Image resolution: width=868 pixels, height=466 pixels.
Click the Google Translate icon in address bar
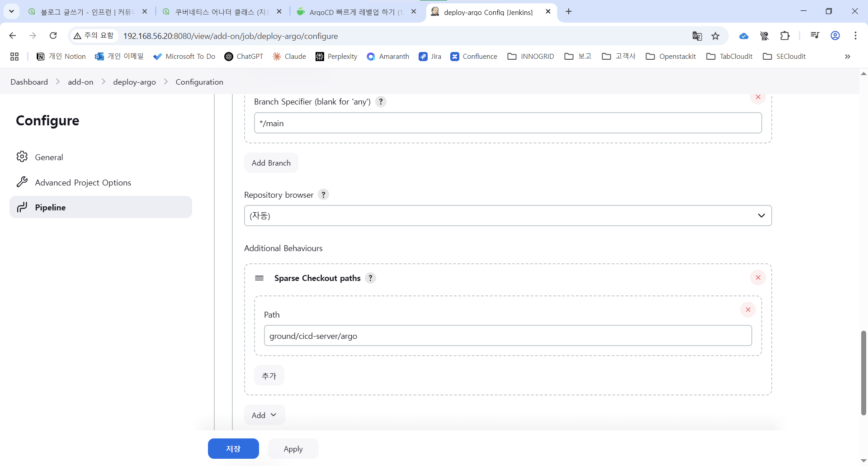coord(697,36)
